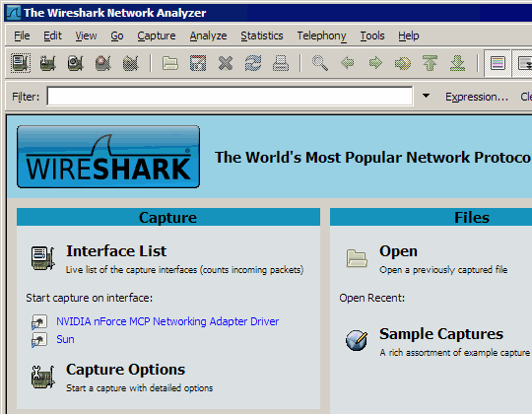This screenshot has width=532, height=414.
Task: Print packets toolbar printer icon
Action: (281, 63)
